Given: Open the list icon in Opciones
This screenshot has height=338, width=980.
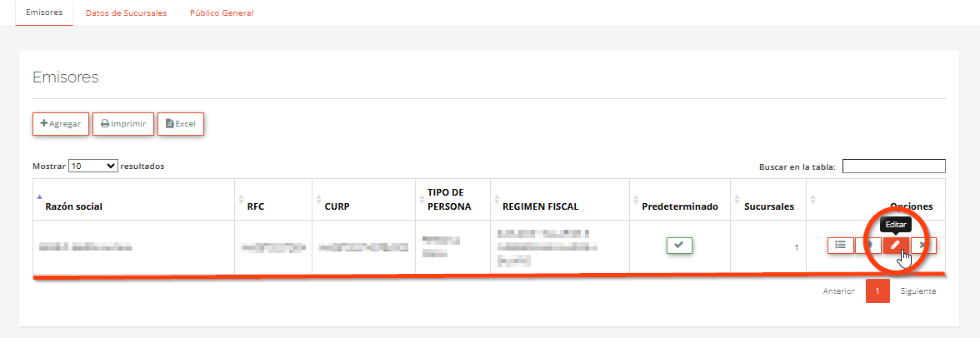Looking at the screenshot, I should (x=841, y=246).
